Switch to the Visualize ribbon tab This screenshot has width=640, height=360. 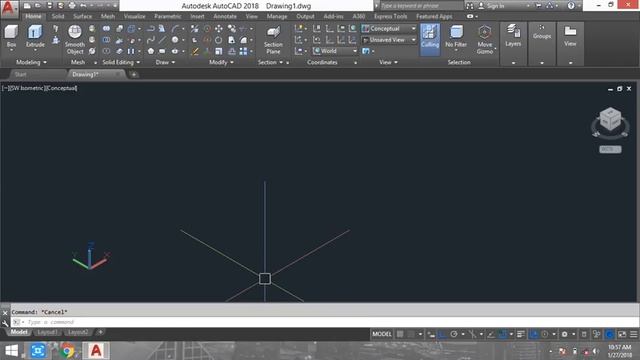[x=135, y=16]
